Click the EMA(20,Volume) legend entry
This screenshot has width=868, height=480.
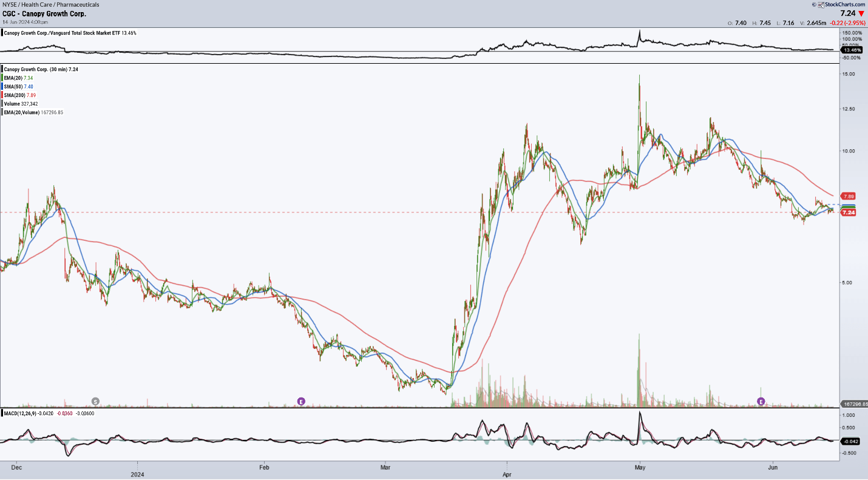[x=34, y=112]
